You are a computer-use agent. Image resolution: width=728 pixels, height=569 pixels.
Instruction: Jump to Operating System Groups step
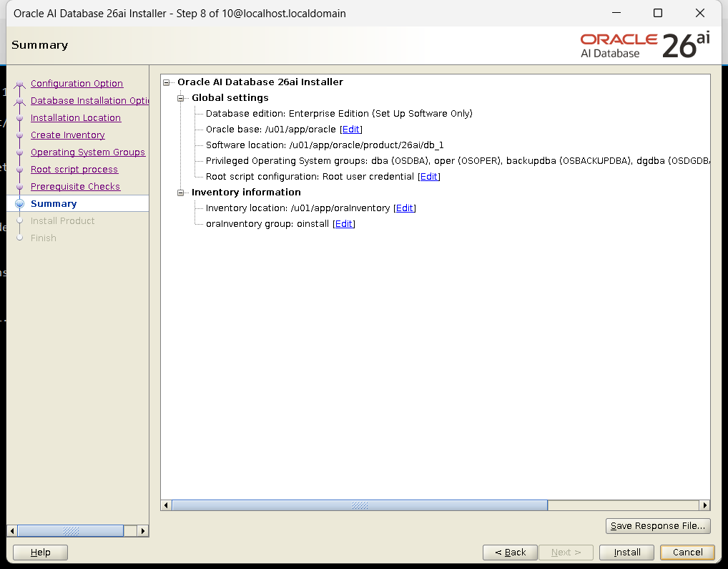point(88,152)
